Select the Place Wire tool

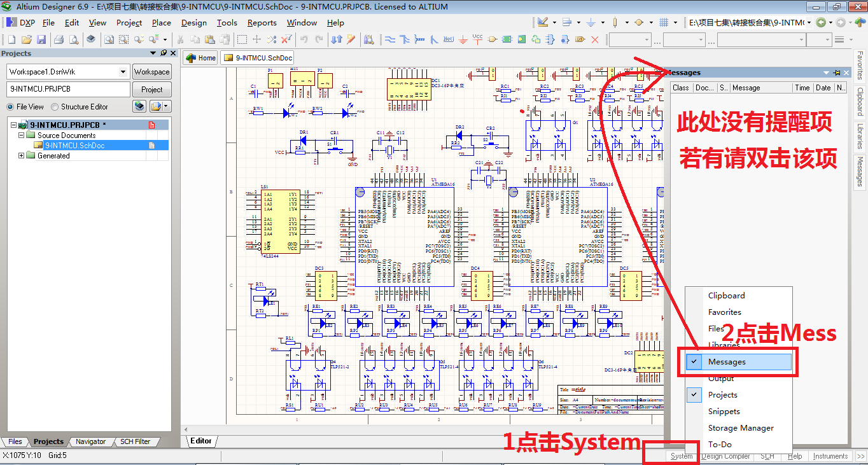pos(391,39)
